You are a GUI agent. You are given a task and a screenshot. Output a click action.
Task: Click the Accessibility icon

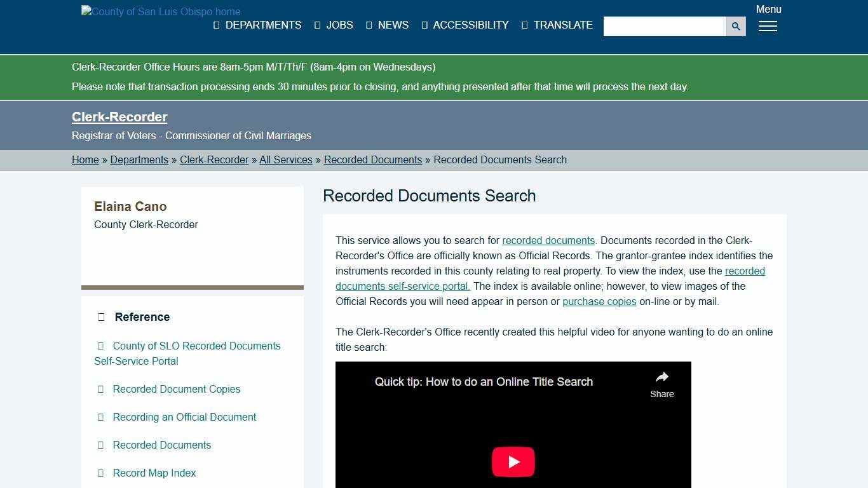point(423,25)
